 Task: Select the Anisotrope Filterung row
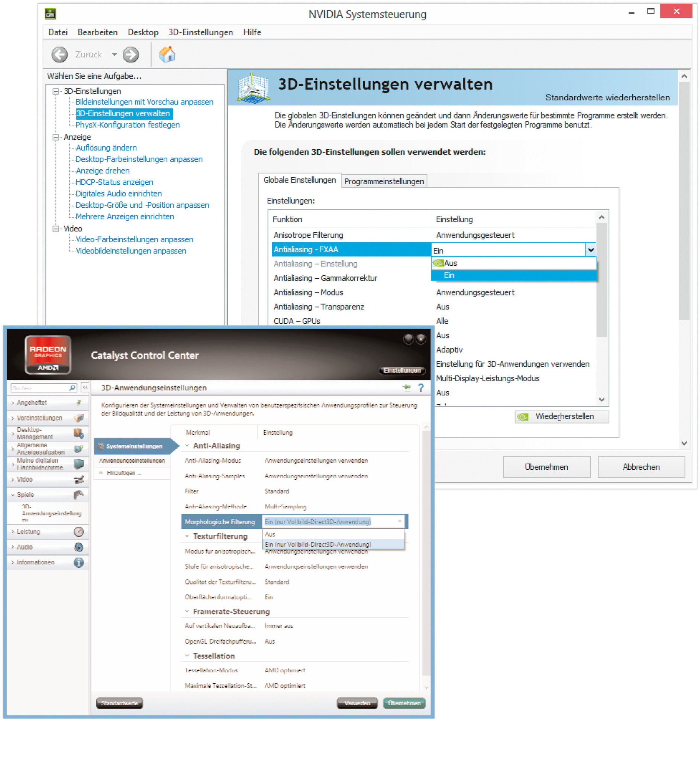[433, 235]
